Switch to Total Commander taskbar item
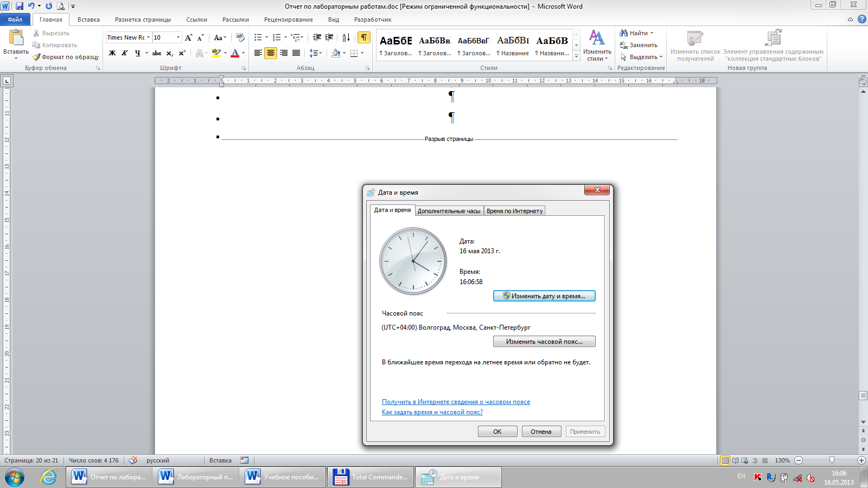Viewport: 868px width, 488px height. click(x=371, y=477)
